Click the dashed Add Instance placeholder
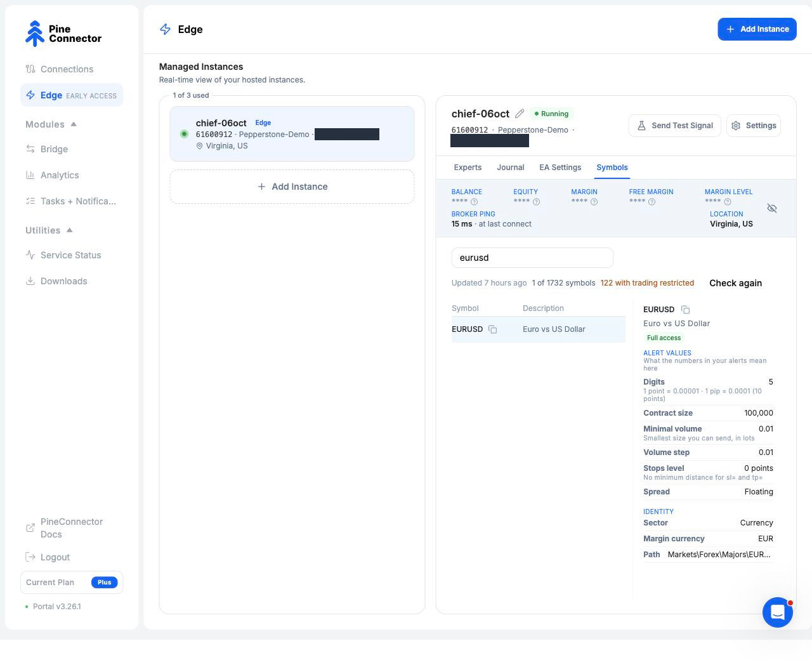The height and width of the screenshot is (660, 812). click(292, 187)
